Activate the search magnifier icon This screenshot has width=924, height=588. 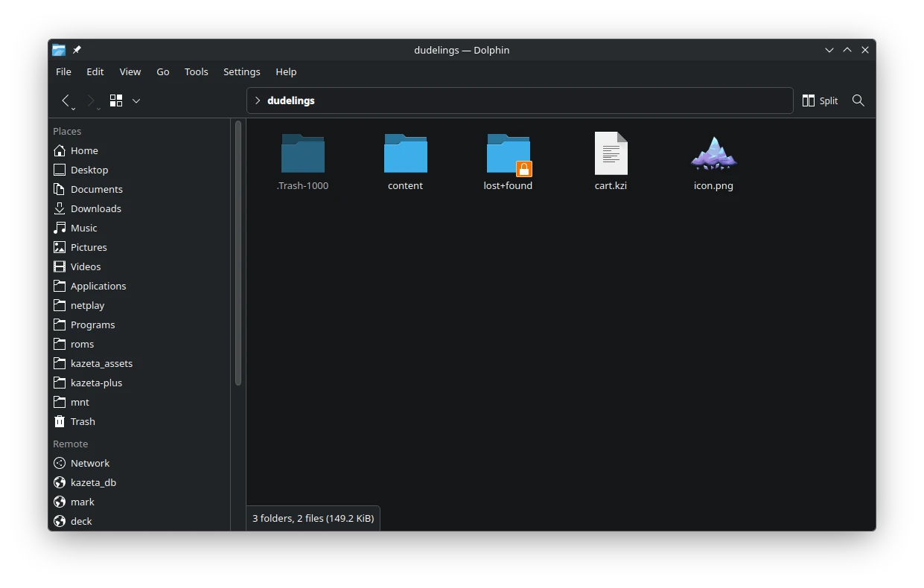[858, 100]
